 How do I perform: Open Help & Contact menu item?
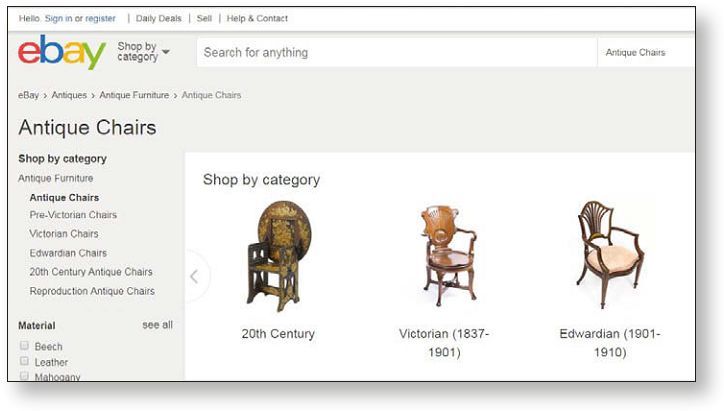tap(257, 18)
